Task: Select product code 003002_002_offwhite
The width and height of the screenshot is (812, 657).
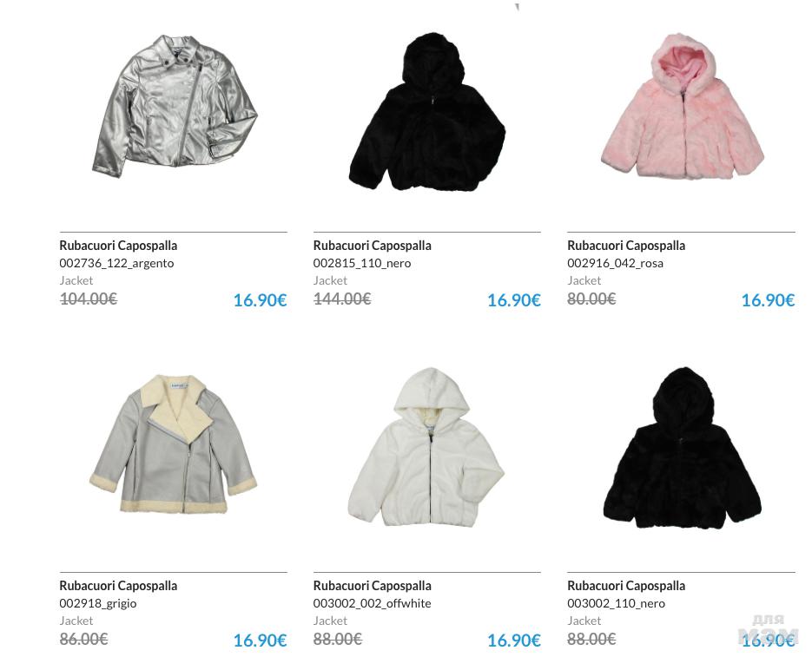Action: click(x=372, y=603)
